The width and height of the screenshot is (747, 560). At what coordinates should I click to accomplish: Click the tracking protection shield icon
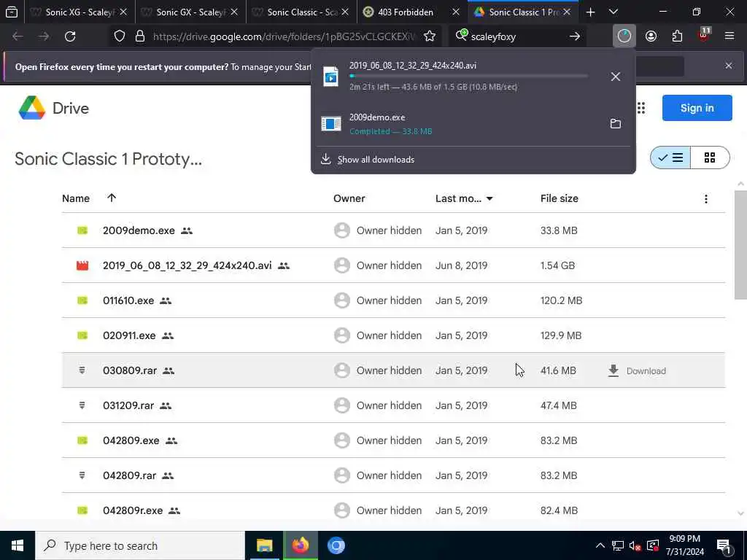(120, 36)
